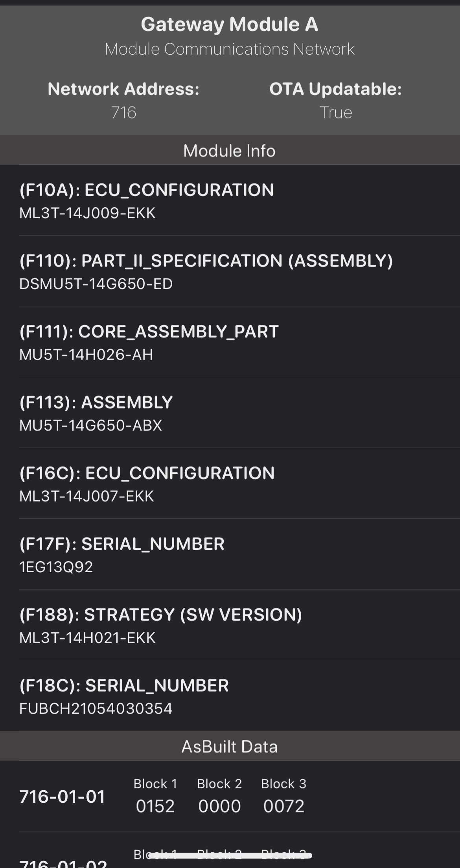460x868 pixels.
Task: Tap the Module Info section header
Action: click(x=230, y=151)
